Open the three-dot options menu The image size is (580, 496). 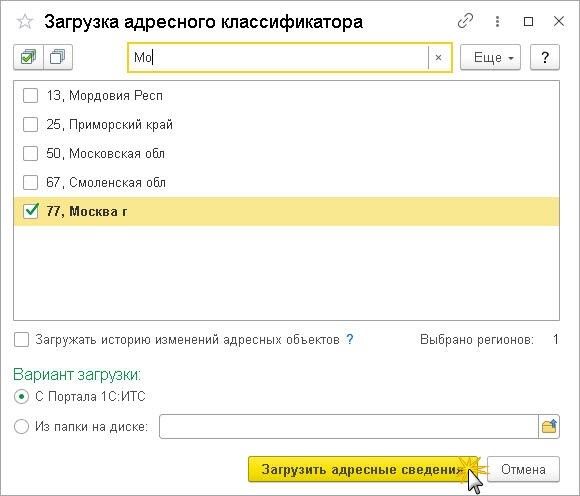click(x=497, y=21)
